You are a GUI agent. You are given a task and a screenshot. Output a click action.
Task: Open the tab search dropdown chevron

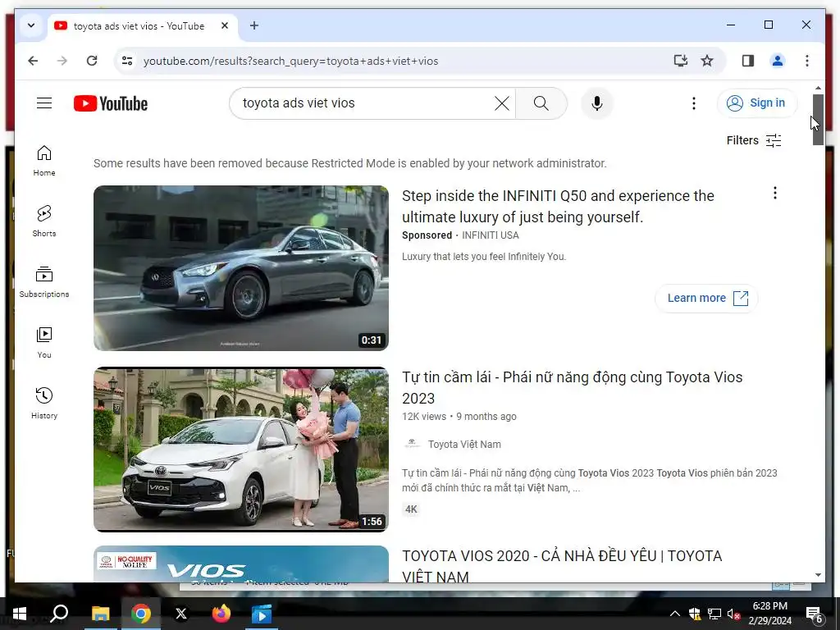coord(31,25)
